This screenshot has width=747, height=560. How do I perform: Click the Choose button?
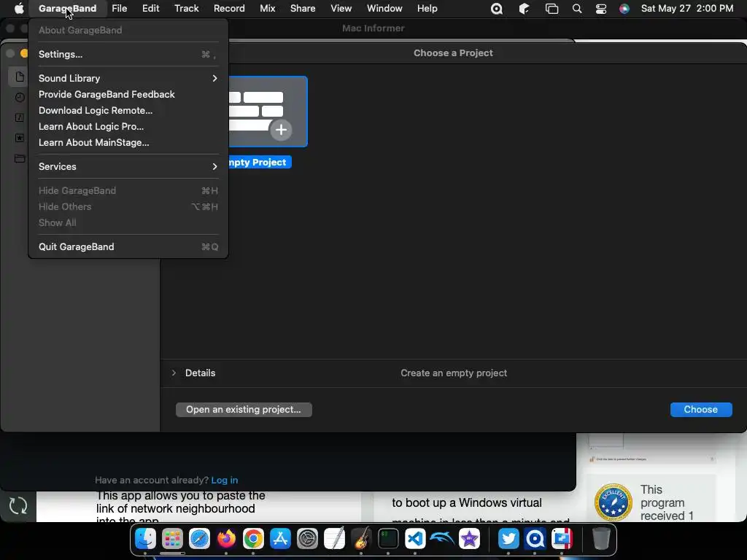(x=701, y=410)
